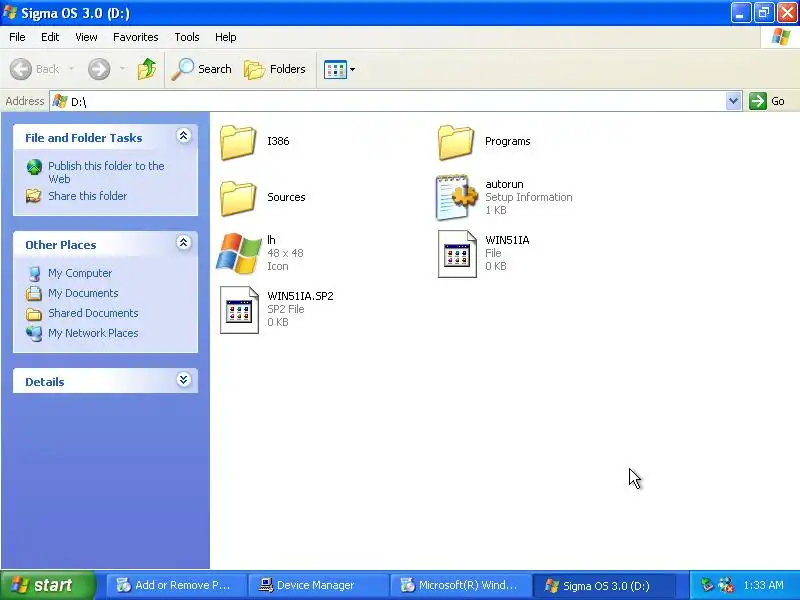Switch to Add or Remove Programs taskbar button
This screenshot has height=600, width=800.
tap(176, 585)
